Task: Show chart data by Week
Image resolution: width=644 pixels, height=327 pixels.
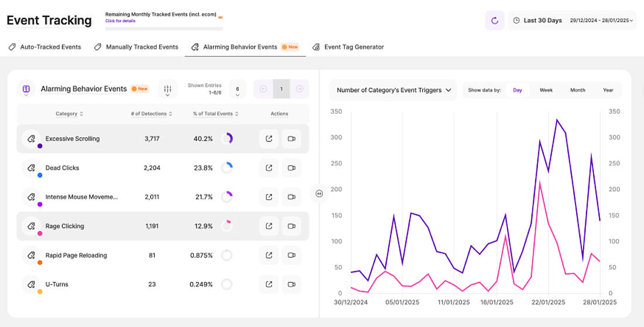Action: [546, 90]
